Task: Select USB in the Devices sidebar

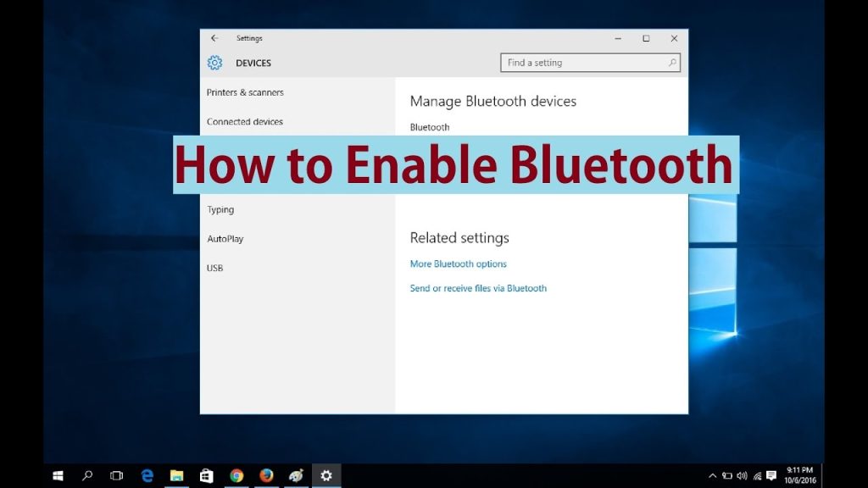Action: click(214, 268)
